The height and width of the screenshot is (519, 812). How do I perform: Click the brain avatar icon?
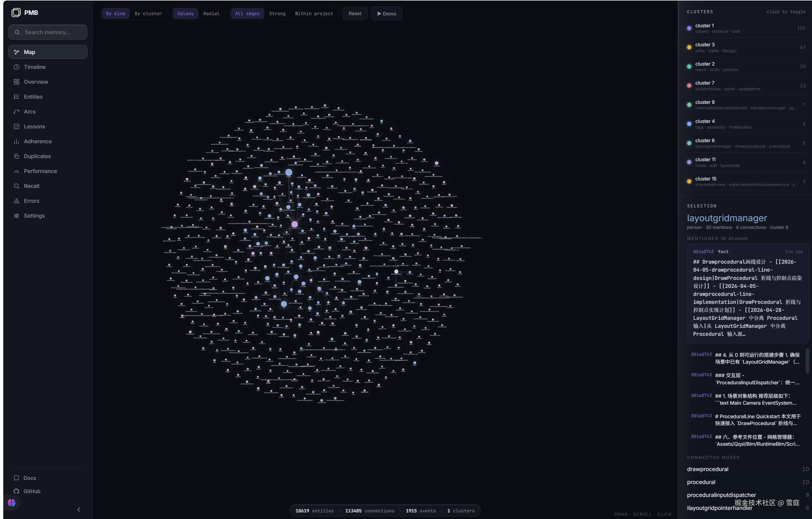(12, 503)
